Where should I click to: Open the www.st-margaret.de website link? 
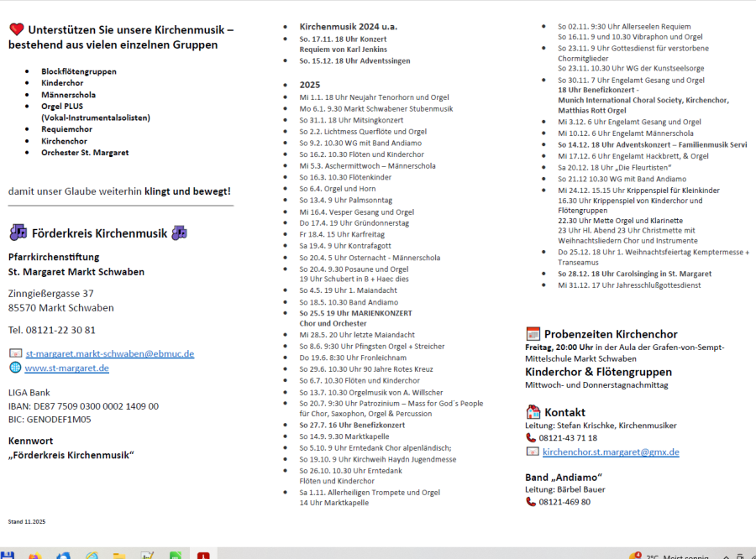[x=66, y=368]
